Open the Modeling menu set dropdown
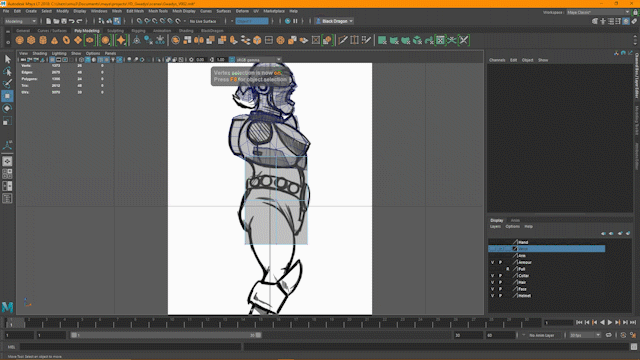 tap(20, 21)
